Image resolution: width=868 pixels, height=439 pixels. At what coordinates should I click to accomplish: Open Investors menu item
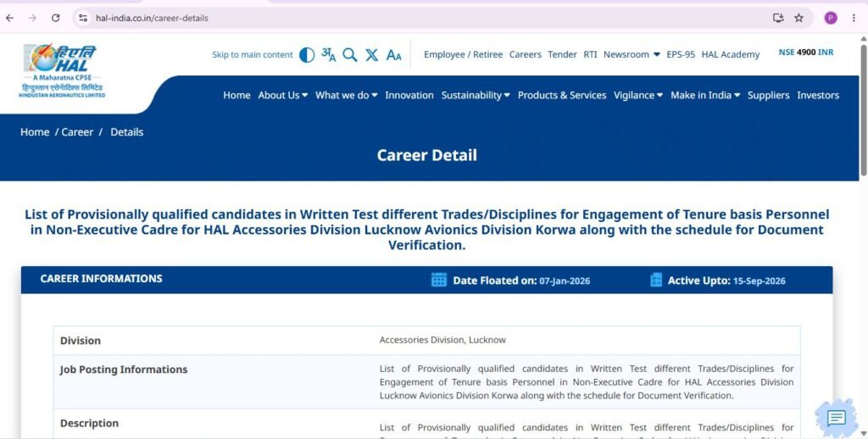[818, 95]
